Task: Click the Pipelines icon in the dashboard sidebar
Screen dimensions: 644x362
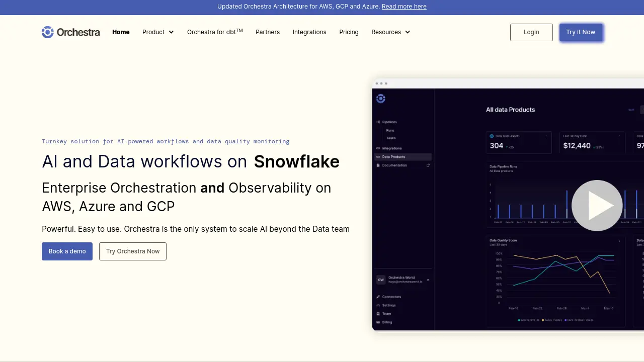Action: pos(378,122)
